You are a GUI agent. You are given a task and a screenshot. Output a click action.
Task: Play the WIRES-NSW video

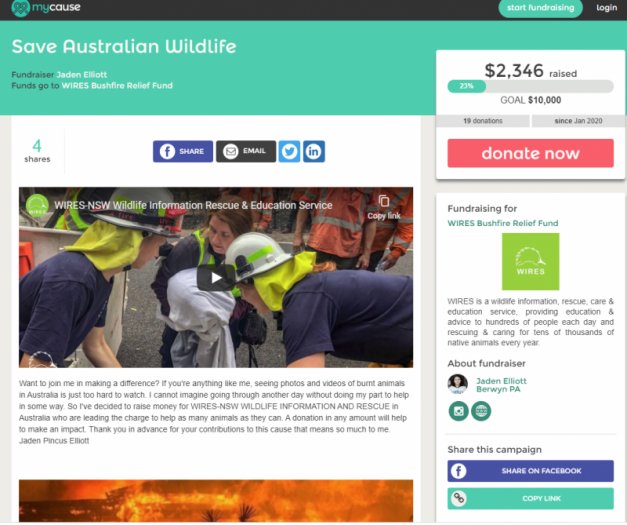coord(216,277)
